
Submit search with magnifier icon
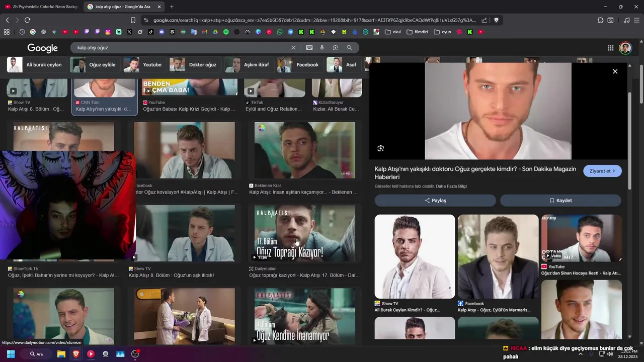349,48
